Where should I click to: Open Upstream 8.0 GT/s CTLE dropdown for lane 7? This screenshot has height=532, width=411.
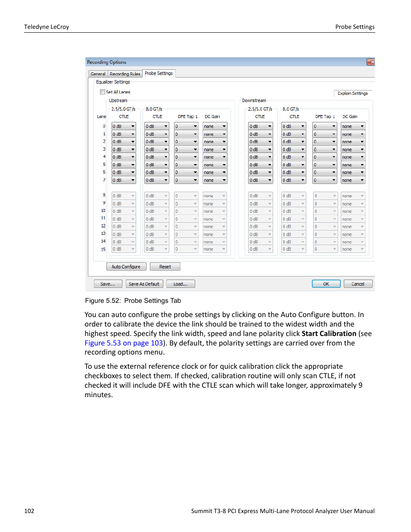click(x=157, y=180)
